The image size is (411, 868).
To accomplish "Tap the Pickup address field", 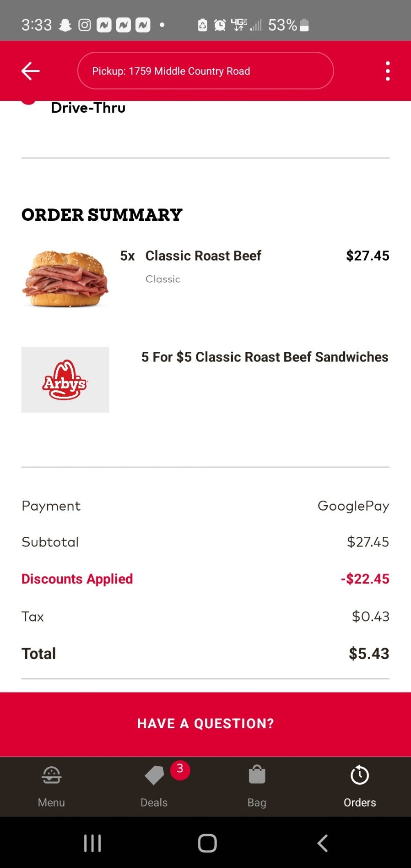I will click(205, 71).
